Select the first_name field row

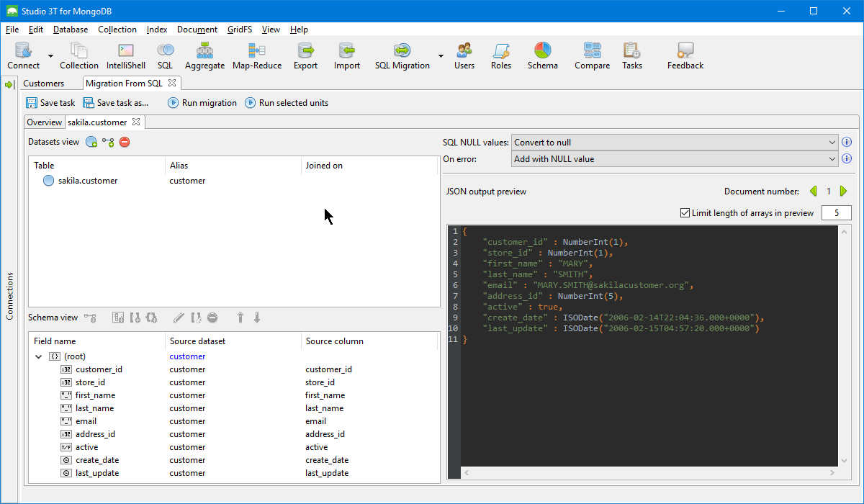234,395
